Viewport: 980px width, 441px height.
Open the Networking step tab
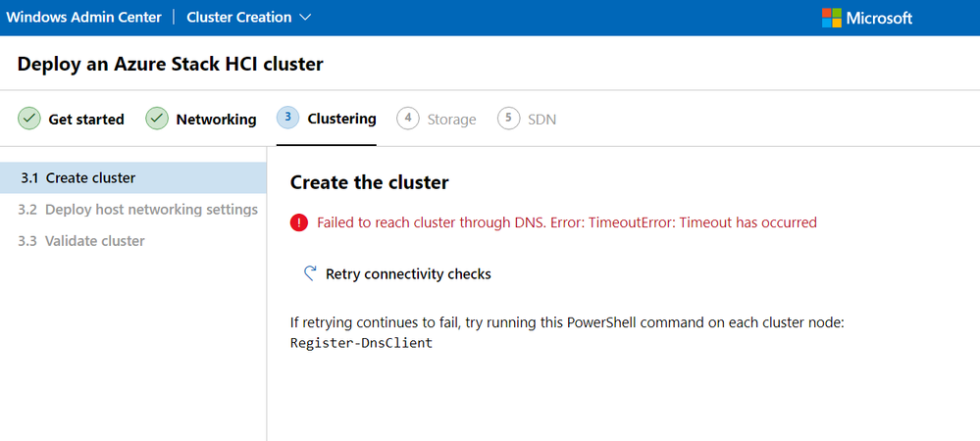tap(216, 120)
